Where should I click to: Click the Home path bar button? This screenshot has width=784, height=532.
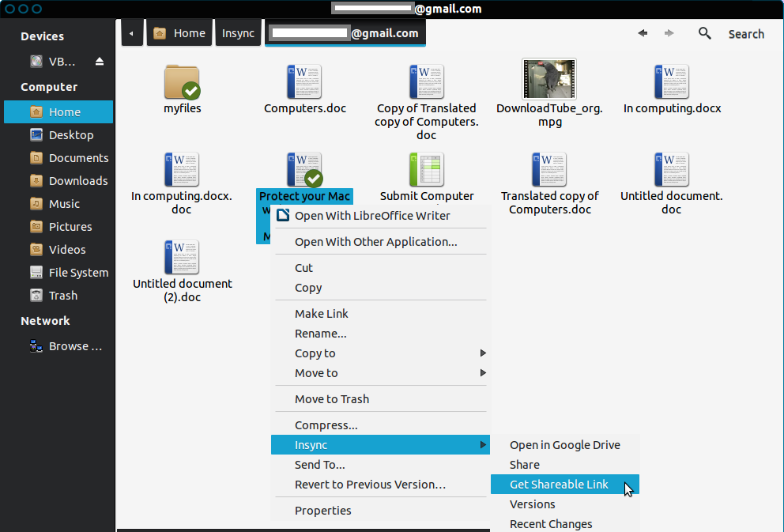tap(179, 33)
